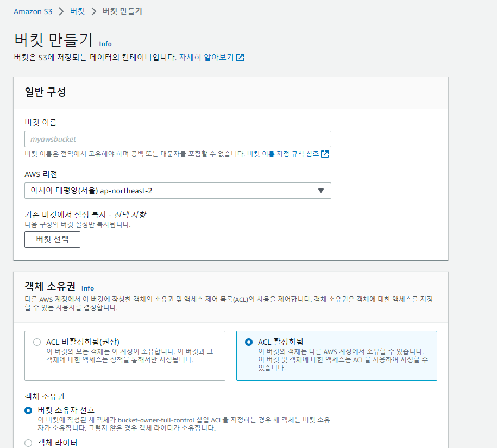Click the AWS 리전 dropdown arrow
This screenshot has height=448, width=497.
point(321,191)
